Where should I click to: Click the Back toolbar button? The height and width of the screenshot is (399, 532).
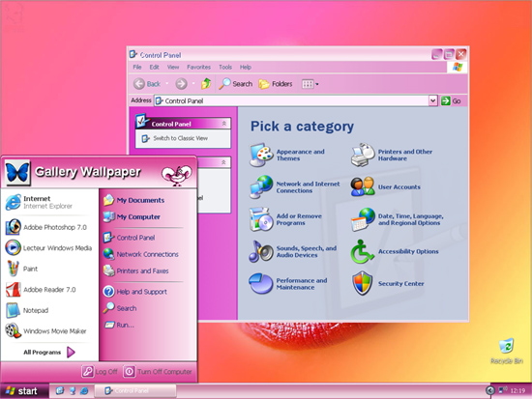click(147, 84)
